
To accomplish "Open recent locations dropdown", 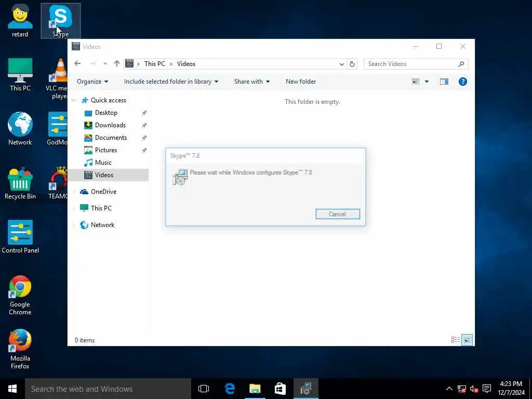I will [105, 64].
